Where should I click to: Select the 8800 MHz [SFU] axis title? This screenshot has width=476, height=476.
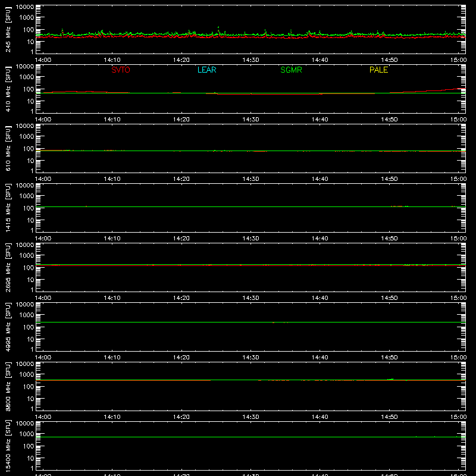(x=8, y=387)
